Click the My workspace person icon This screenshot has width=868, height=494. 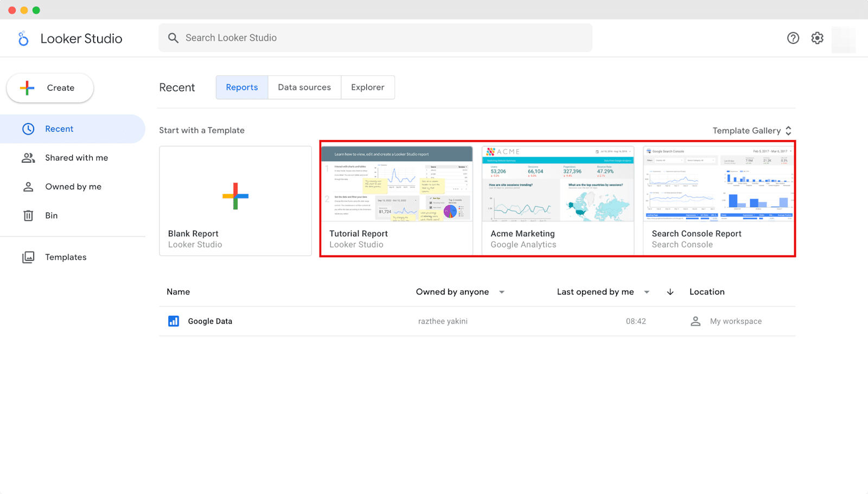coord(695,321)
